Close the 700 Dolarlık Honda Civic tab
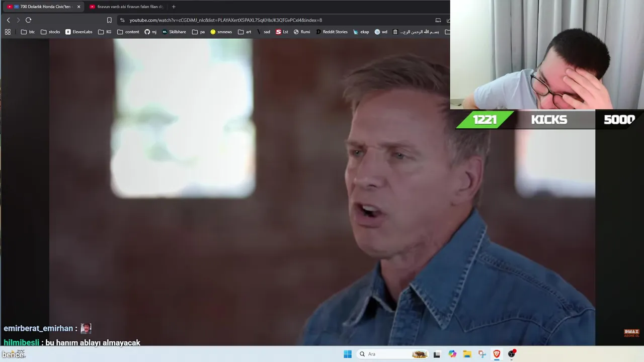 tap(78, 7)
